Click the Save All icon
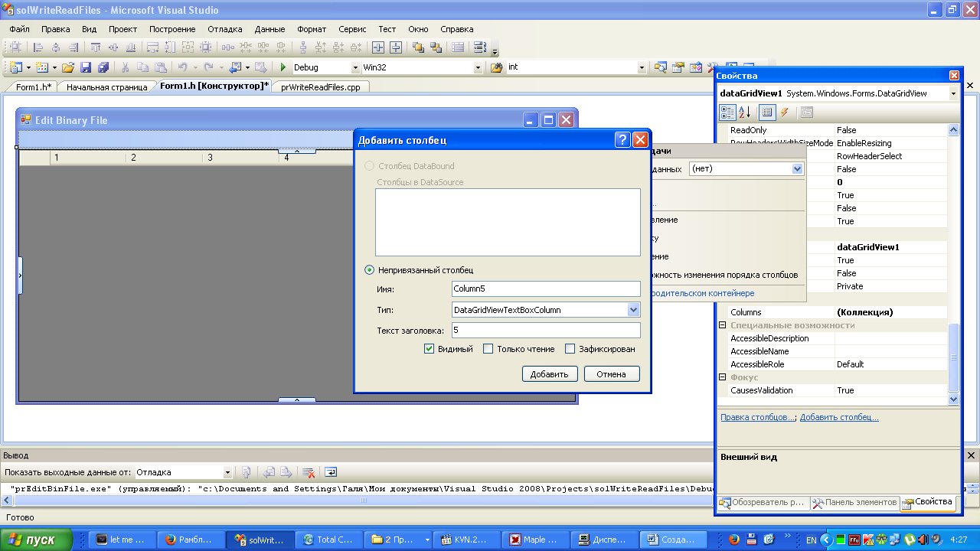This screenshot has width=980, height=551. click(103, 67)
